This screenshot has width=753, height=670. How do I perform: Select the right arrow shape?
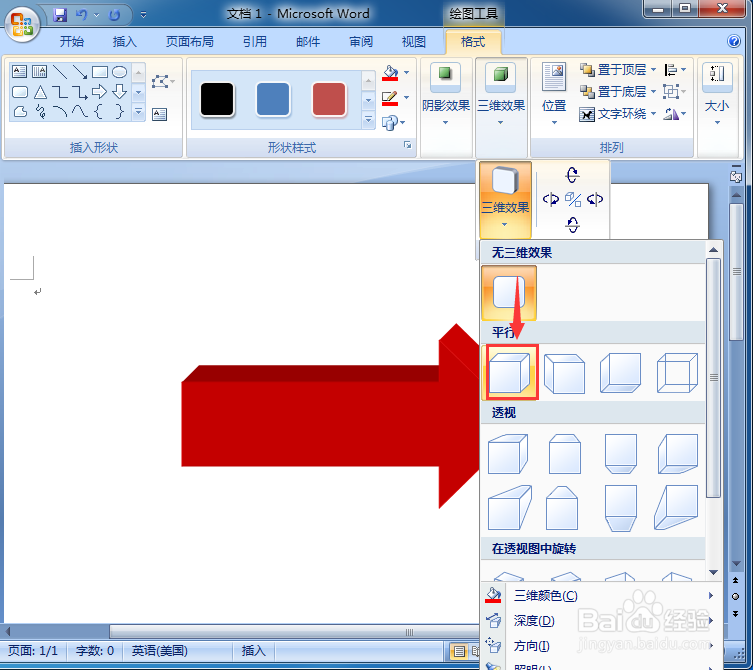99,91
